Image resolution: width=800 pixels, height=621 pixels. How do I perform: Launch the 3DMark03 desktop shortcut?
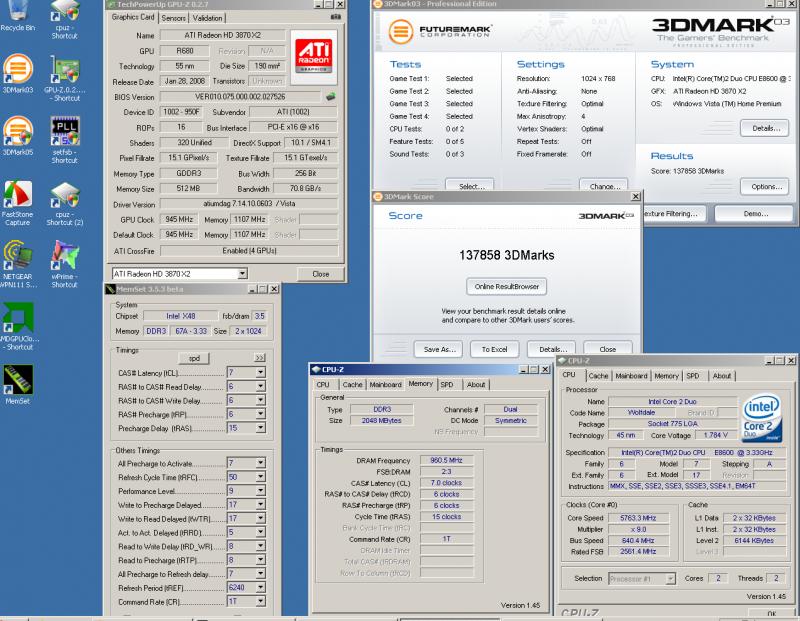(x=17, y=73)
